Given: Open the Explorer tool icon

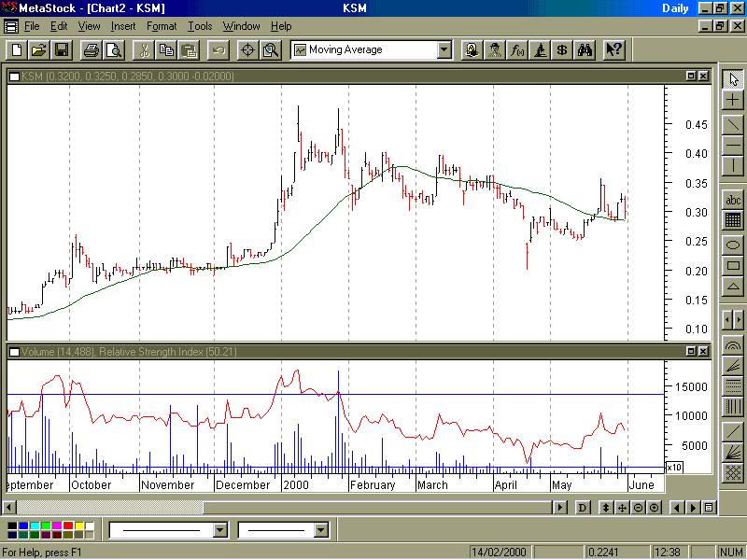Looking at the screenshot, I should point(472,49).
